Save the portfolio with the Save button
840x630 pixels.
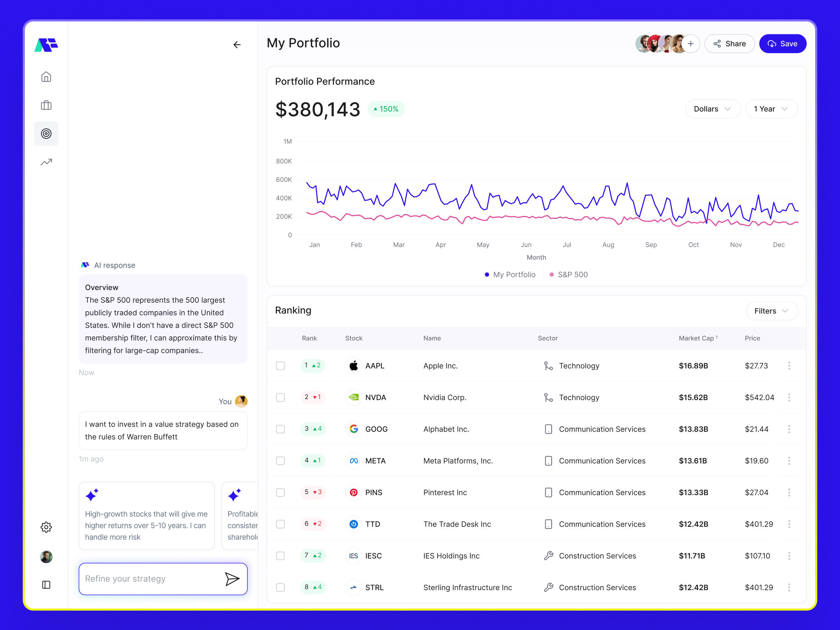(x=782, y=43)
